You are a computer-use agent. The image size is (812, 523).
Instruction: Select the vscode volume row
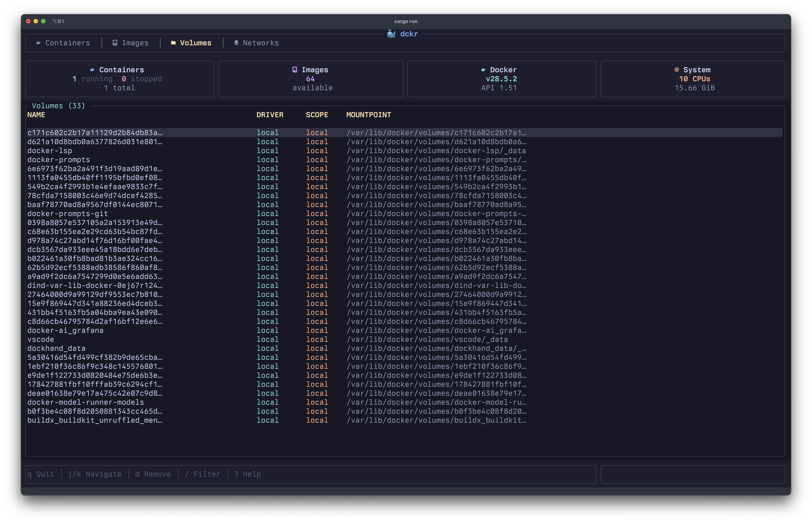41,339
